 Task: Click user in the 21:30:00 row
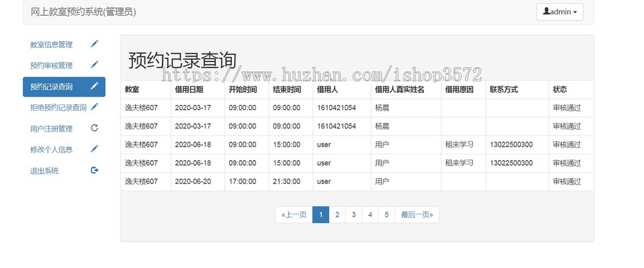tap(323, 182)
